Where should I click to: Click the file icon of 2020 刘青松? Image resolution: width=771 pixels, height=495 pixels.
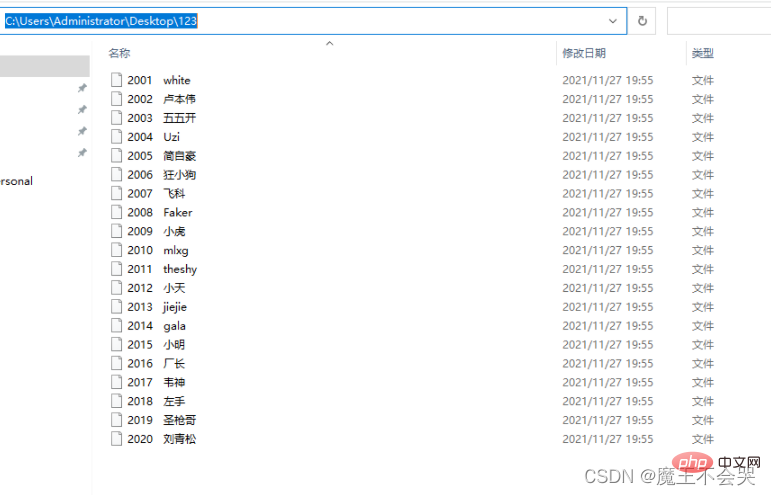(x=117, y=439)
